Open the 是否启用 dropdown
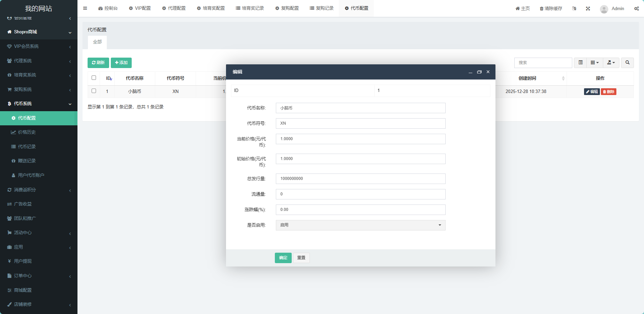This screenshot has height=314, width=644. (360, 225)
